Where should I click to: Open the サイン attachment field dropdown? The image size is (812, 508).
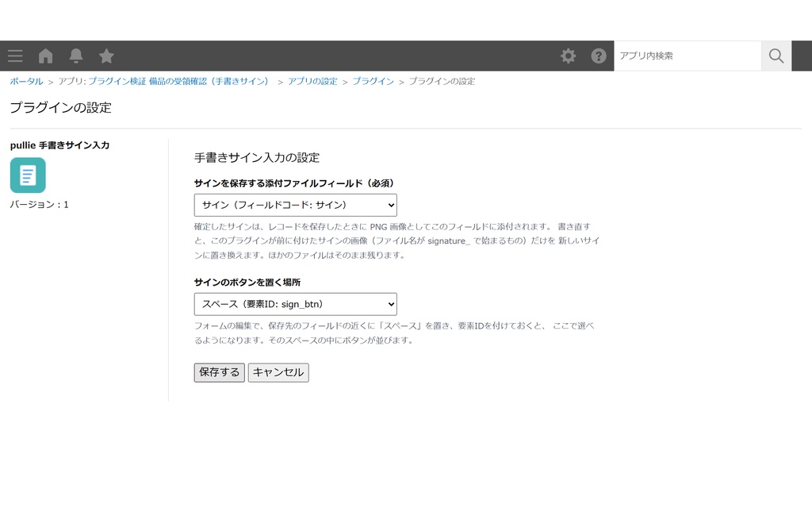pyautogui.click(x=295, y=206)
